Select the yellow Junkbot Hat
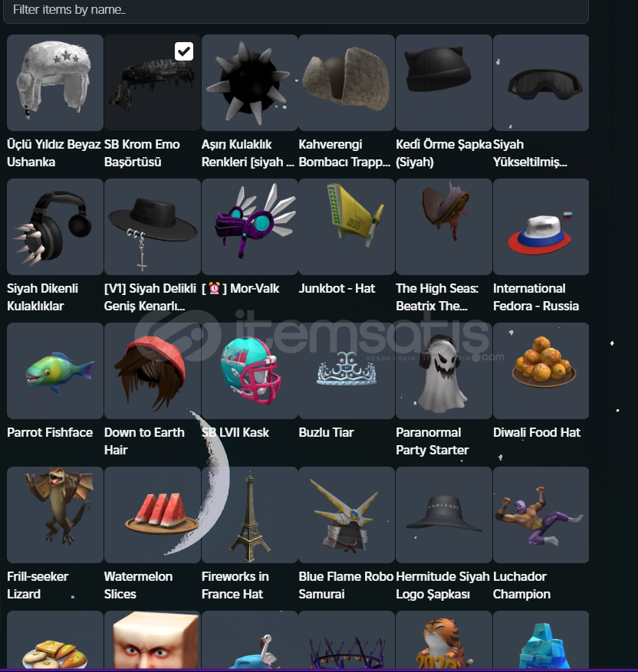This screenshot has width=638, height=672. point(347,227)
